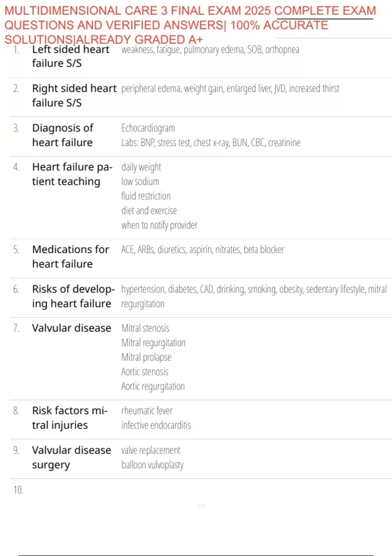Screen dimensions: 392x556
Task: Select the term "Risks of developing heart failure"
Action: 73,296
